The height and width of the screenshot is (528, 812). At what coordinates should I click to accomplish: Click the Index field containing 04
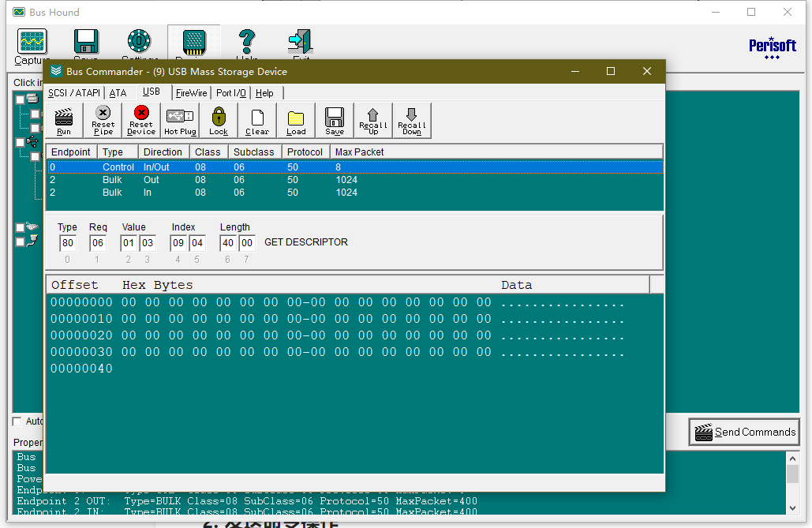click(x=196, y=242)
